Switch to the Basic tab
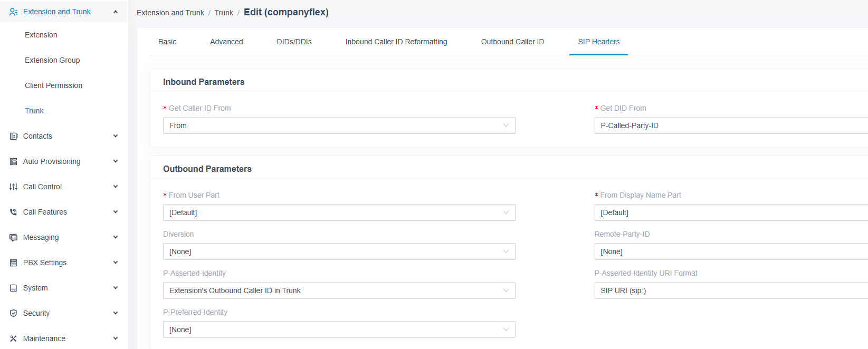The height and width of the screenshot is (349, 868). [x=167, y=42]
